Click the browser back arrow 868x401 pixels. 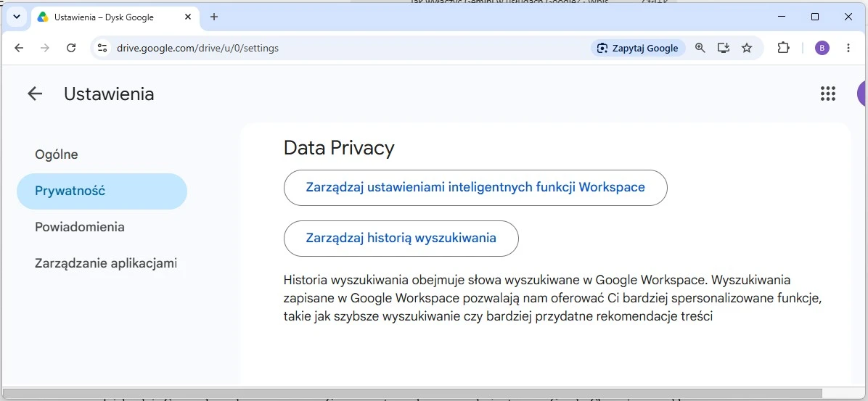(19, 48)
